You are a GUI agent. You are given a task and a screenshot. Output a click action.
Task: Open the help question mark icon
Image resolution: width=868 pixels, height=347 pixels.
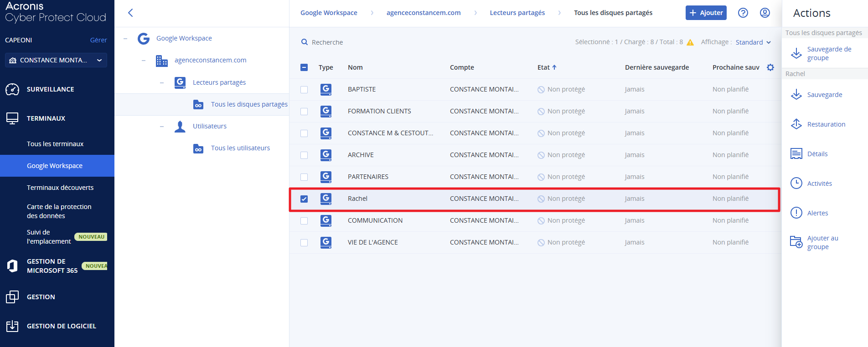pos(743,13)
